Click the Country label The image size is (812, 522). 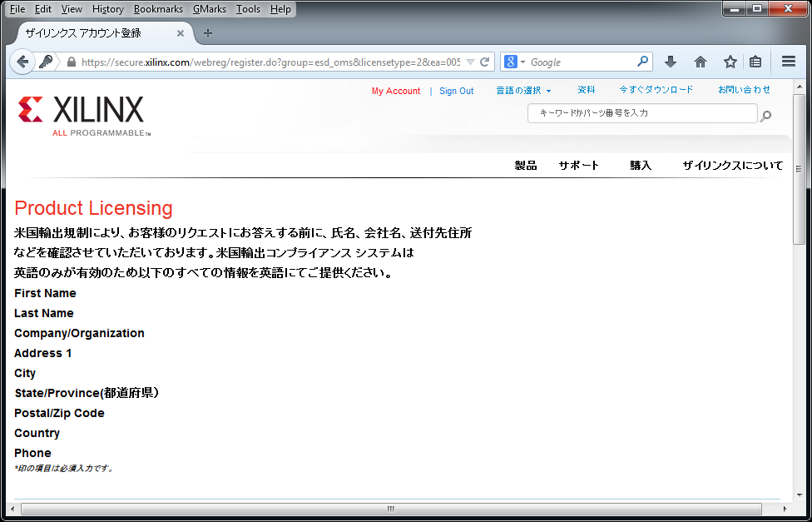[37, 433]
